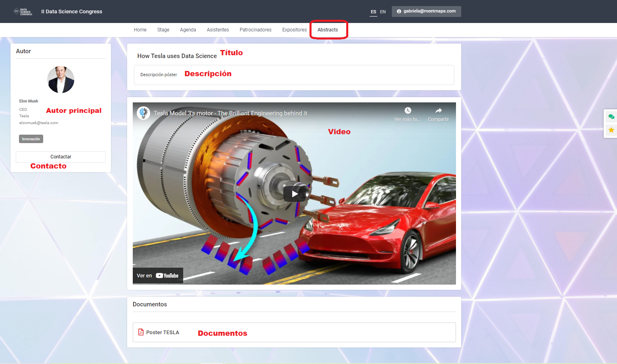
Task: Open video via Ver en YouTube
Action: [158, 276]
